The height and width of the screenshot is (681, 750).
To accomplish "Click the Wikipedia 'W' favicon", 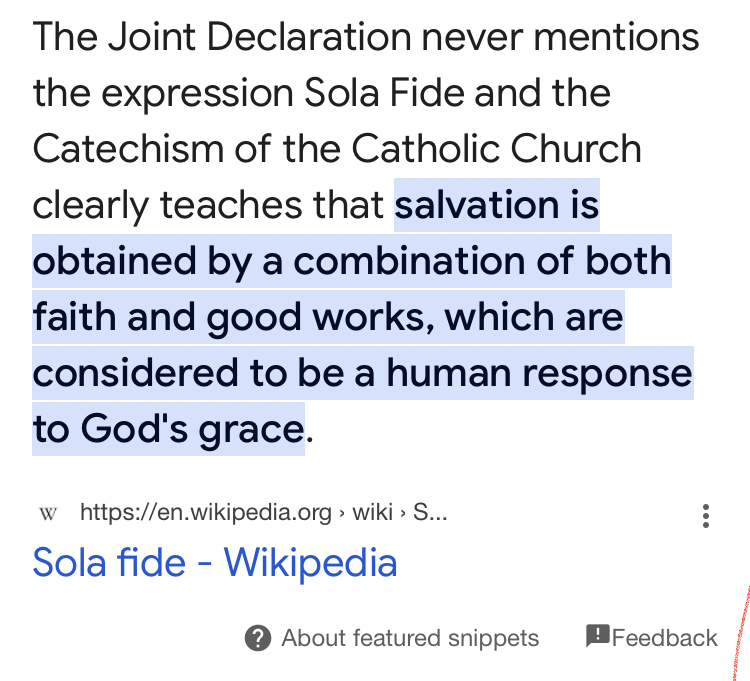I will tap(48, 514).
